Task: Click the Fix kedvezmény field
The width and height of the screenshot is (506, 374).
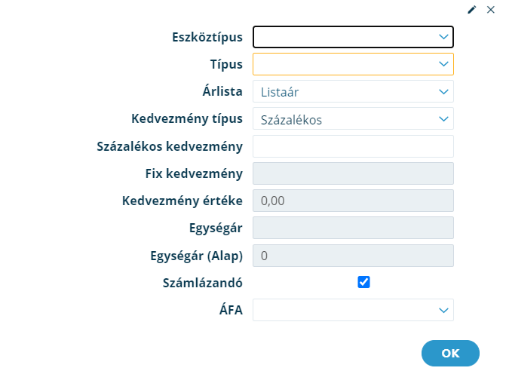Action: [353, 173]
